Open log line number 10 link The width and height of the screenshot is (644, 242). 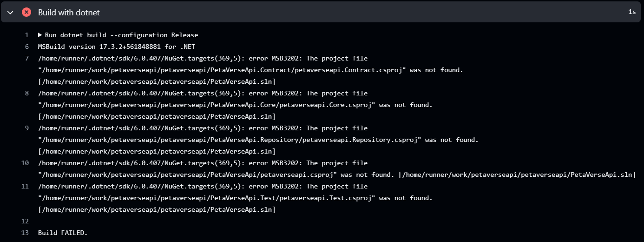point(25,163)
